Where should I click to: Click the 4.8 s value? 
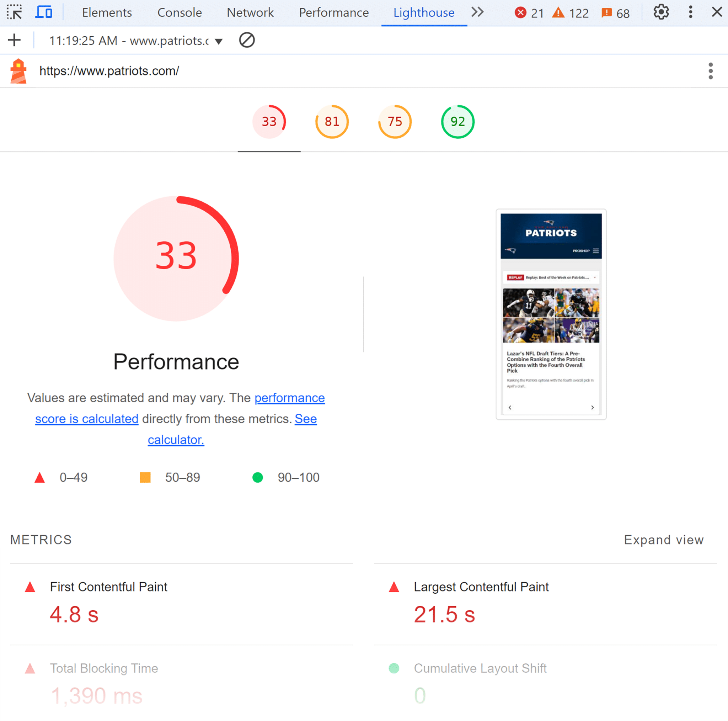(x=74, y=615)
